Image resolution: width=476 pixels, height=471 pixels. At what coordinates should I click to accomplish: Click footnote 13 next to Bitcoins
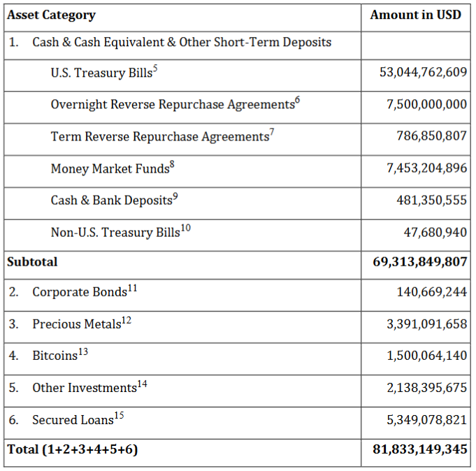click(83, 352)
